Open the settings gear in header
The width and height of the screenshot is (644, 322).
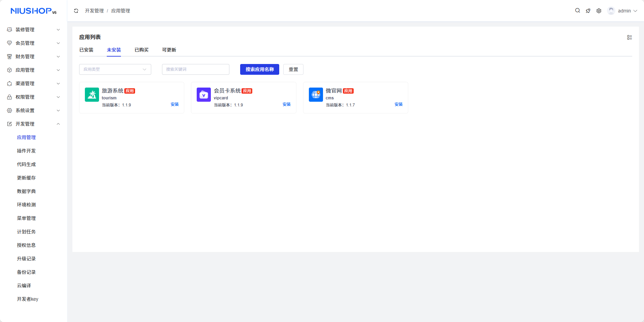click(599, 11)
